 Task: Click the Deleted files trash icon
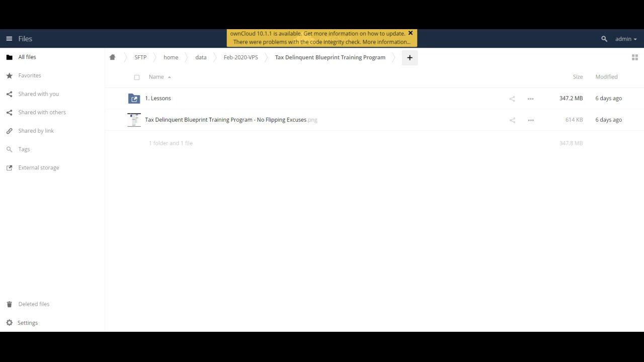(9, 304)
